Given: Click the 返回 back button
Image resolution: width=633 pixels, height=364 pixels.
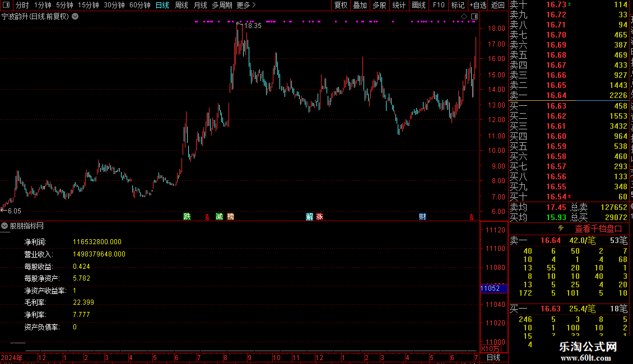Looking at the screenshot, I should click(x=498, y=5).
